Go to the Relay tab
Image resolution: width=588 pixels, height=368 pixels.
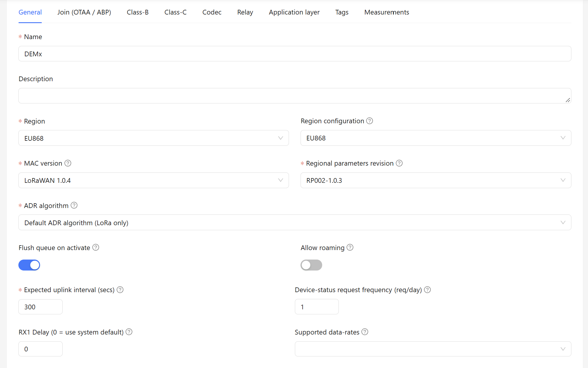point(245,12)
